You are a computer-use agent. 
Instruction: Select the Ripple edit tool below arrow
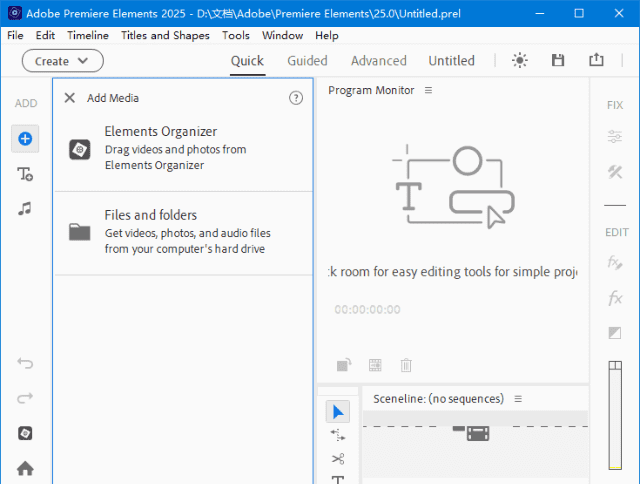tap(338, 435)
